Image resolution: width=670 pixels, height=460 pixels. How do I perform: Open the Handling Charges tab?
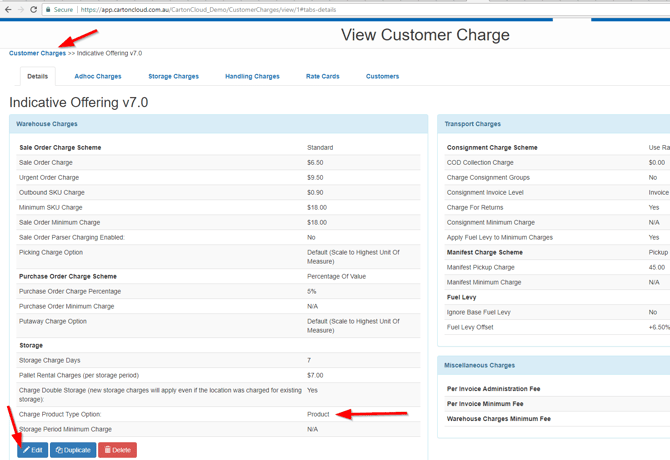click(x=252, y=76)
